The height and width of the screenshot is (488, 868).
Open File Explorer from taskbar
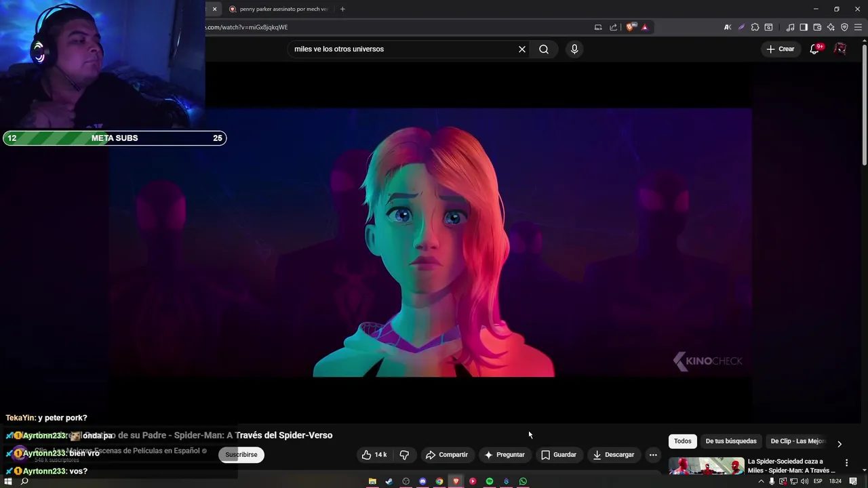(372, 481)
